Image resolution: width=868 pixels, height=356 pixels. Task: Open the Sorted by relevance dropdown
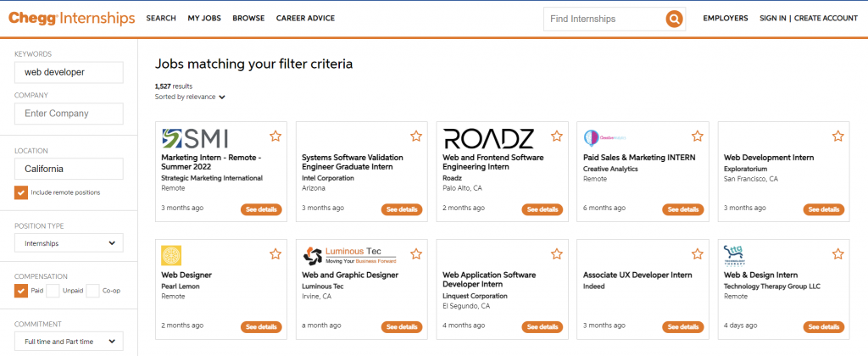191,97
